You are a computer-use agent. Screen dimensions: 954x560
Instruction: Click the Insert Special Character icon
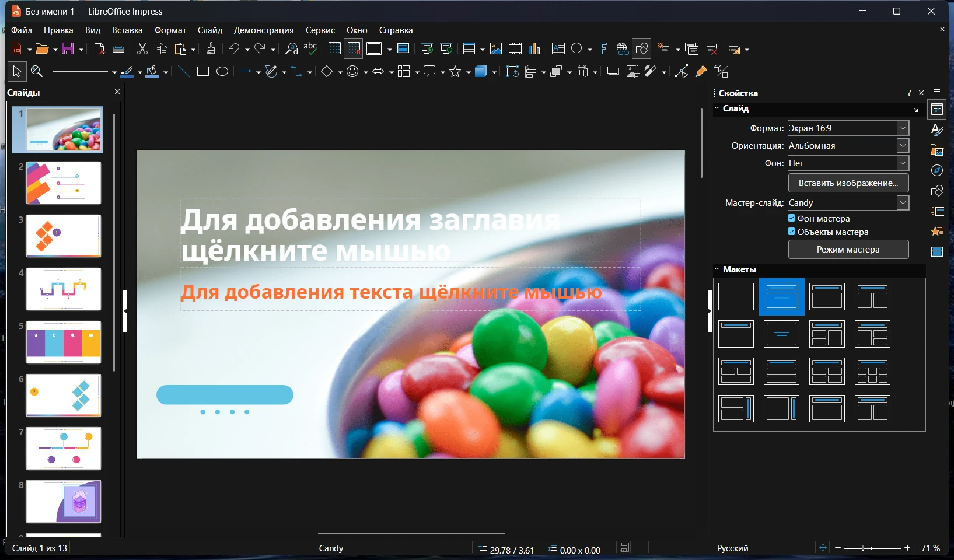pos(577,49)
